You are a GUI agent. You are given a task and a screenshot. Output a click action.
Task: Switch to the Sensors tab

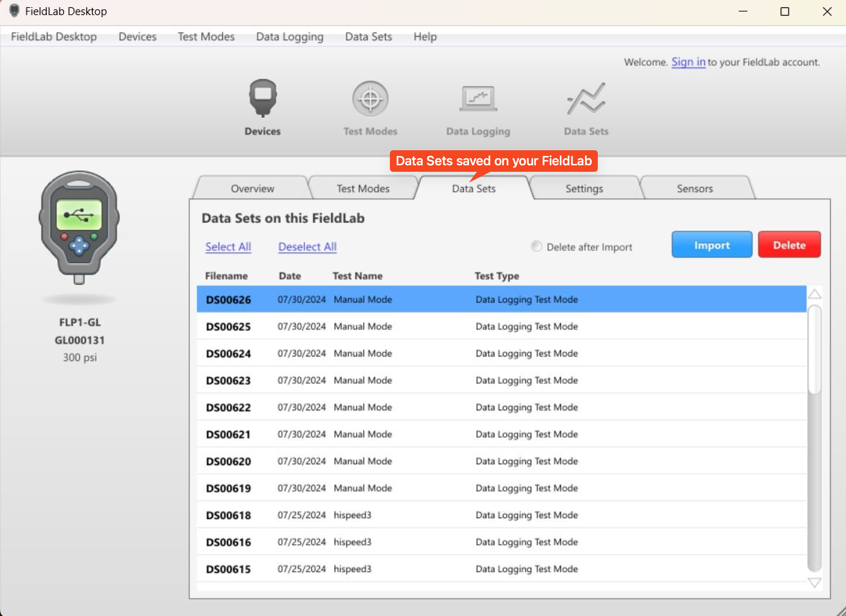tap(695, 188)
